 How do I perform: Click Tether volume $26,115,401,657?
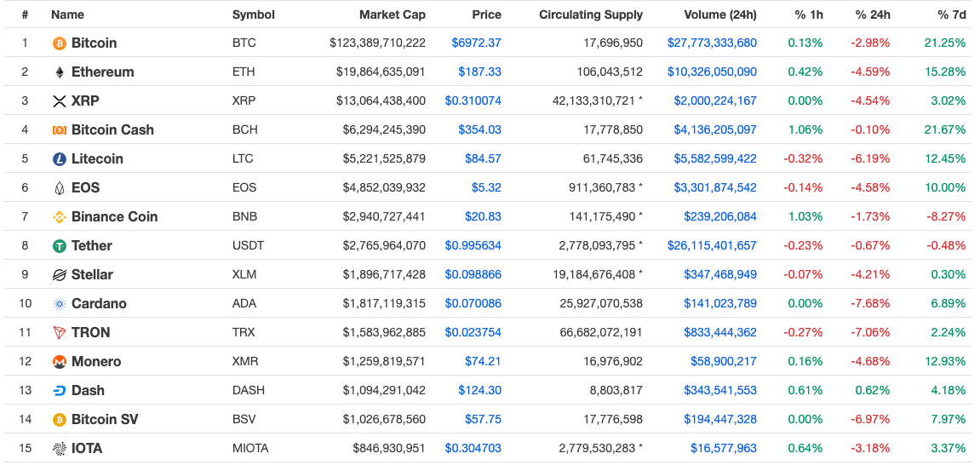coord(712,245)
